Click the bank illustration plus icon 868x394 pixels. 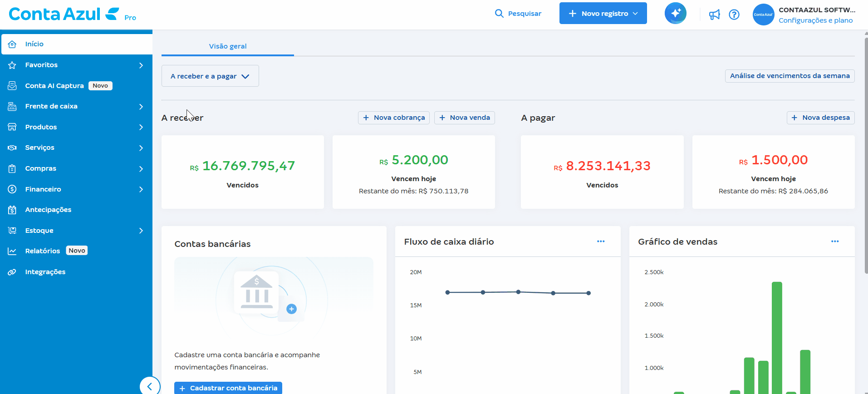pyautogui.click(x=292, y=309)
